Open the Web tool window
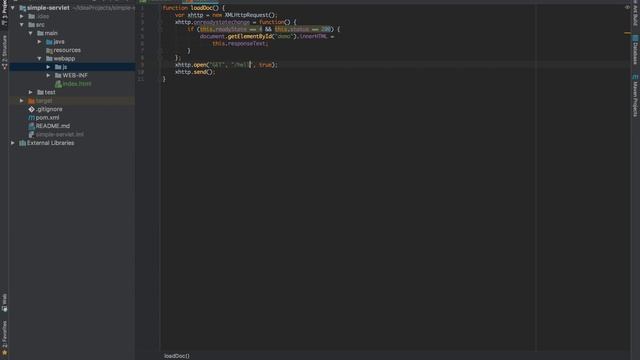Screen dimensions: 640x360 4,303
